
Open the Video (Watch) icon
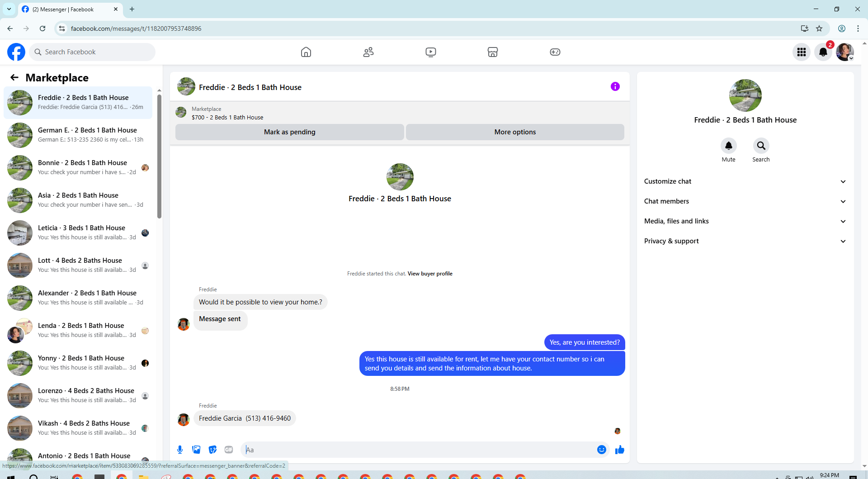pyautogui.click(x=431, y=52)
